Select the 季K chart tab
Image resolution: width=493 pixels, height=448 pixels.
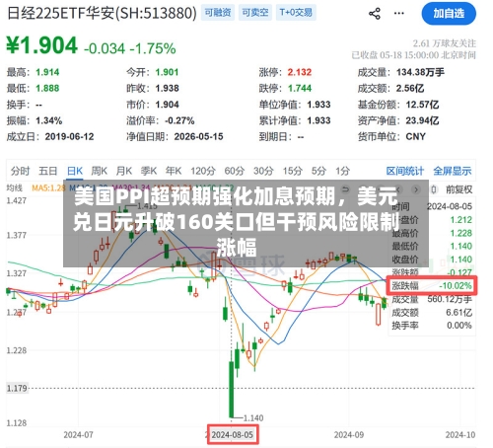pyautogui.click(x=149, y=171)
